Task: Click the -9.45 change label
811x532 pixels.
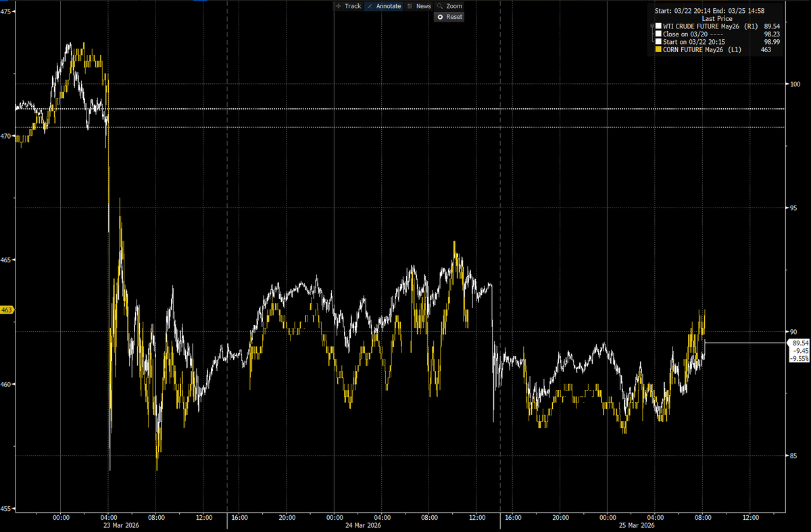Action: click(x=800, y=351)
